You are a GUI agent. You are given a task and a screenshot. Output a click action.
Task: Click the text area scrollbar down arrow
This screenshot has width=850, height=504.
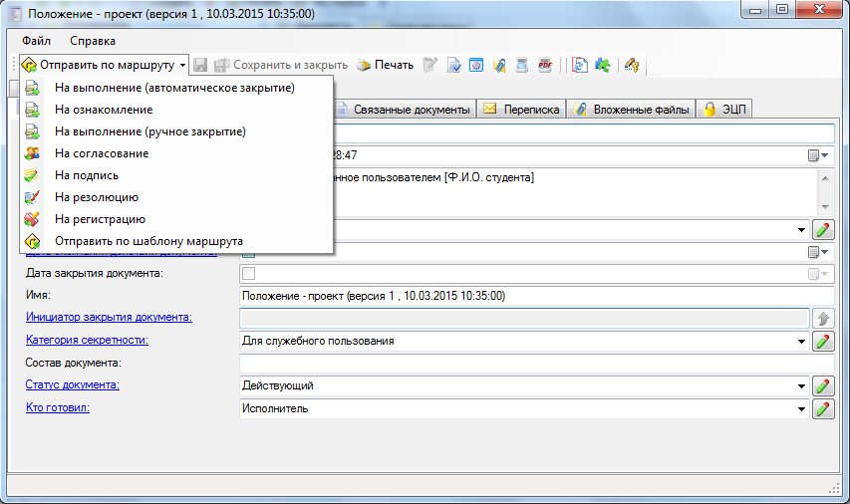pos(825,206)
